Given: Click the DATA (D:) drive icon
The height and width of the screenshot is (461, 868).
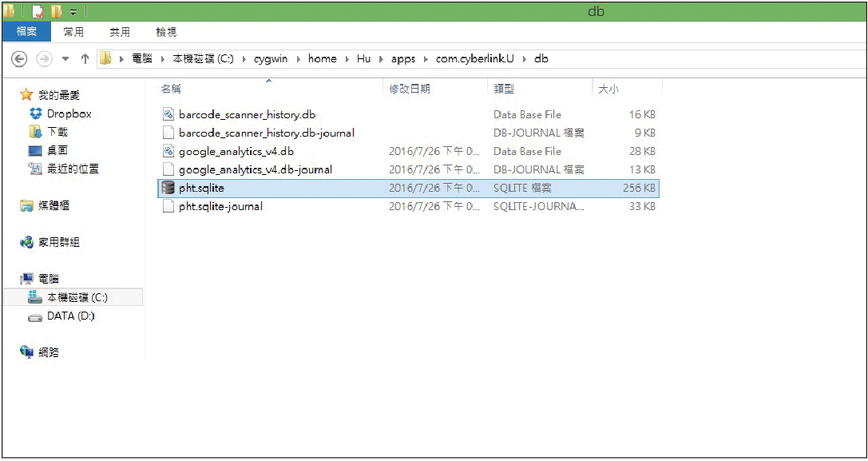Looking at the screenshot, I should point(35,317).
